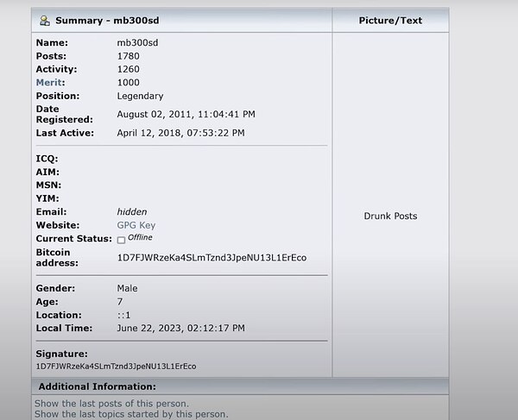The image size is (518, 420).
Task: Click the Signature label
Action: pyautogui.click(x=62, y=354)
